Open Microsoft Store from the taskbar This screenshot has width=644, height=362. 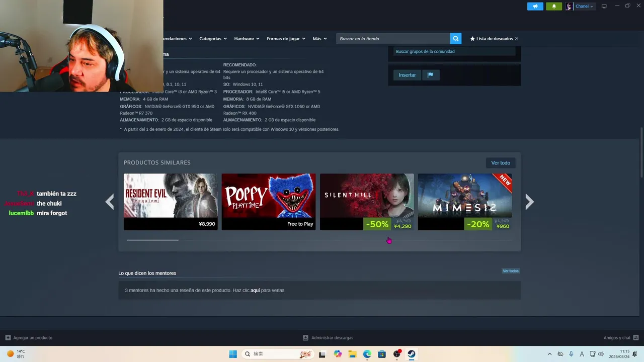382,354
